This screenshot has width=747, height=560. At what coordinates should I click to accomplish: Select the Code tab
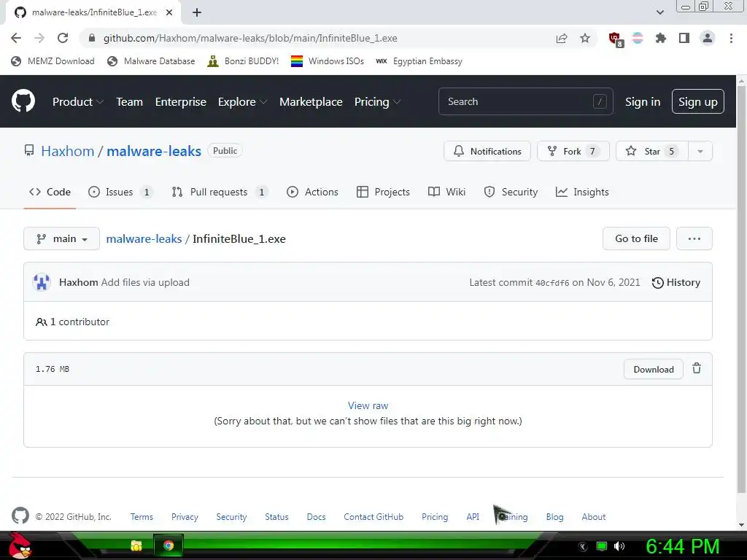(50, 192)
